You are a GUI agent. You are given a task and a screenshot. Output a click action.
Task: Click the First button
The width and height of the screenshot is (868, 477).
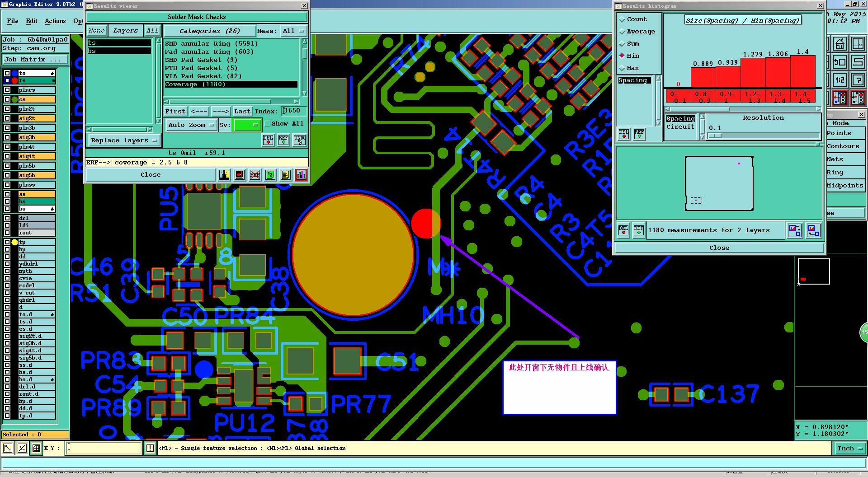pyautogui.click(x=175, y=111)
